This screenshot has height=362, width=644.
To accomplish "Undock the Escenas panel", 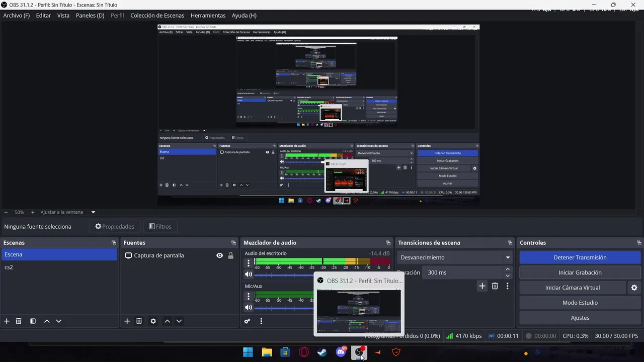I will tap(114, 243).
